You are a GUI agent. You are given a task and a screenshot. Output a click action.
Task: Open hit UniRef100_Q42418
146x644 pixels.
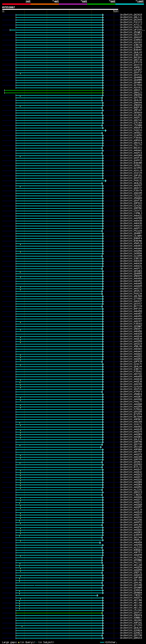(x=131, y=15)
